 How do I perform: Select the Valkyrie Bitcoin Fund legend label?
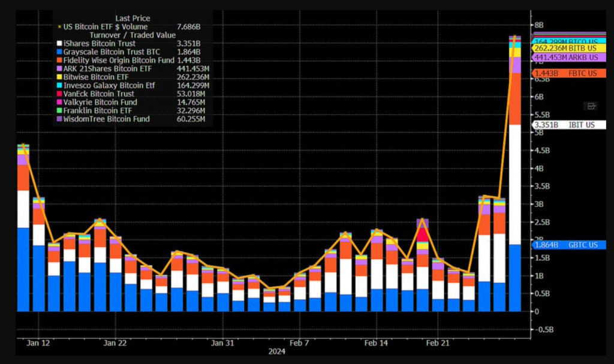(x=101, y=103)
